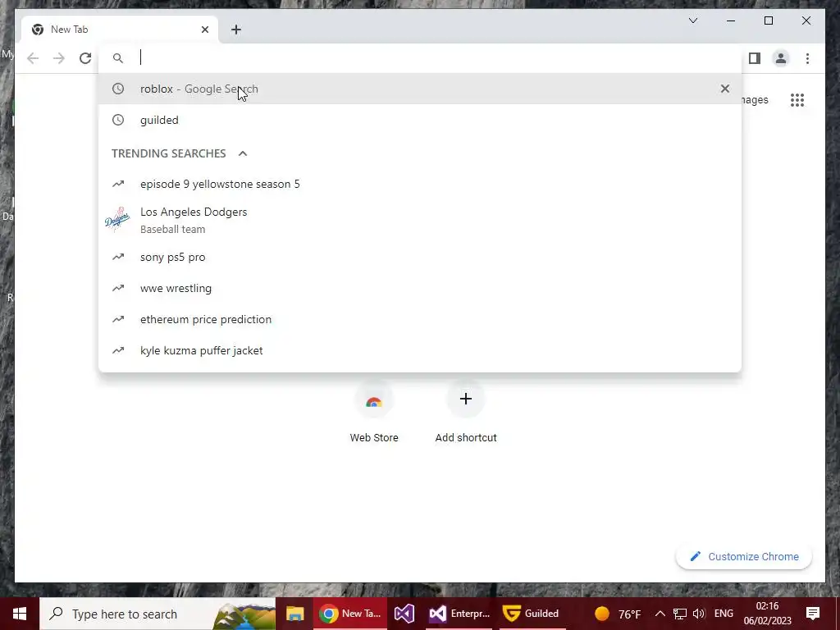The width and height of the screenshot is (840, 630).
Task: Switch to Guilded app in taskbar
Action: pos(532,614)
